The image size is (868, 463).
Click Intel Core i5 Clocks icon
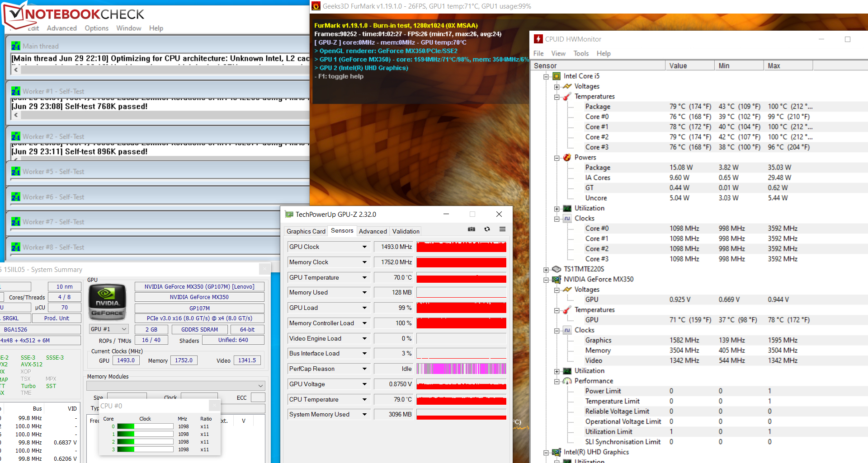(x=567, y=218)
